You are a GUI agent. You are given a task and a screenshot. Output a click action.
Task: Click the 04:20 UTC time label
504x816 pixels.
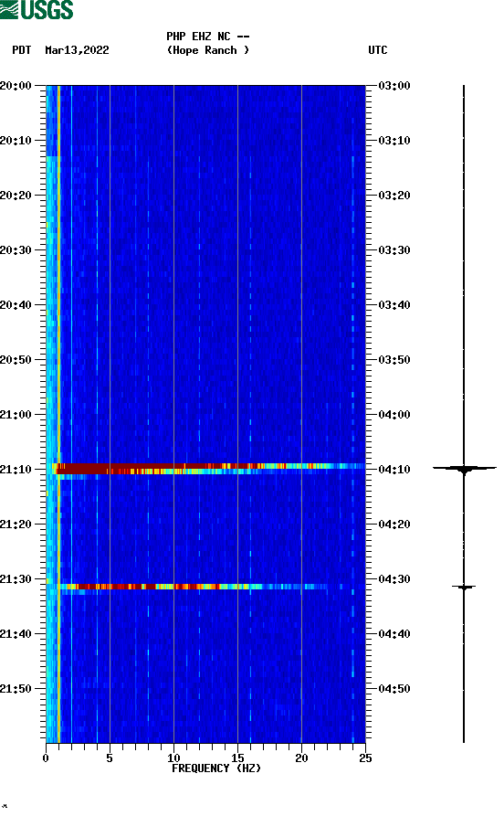coord(394,525)
